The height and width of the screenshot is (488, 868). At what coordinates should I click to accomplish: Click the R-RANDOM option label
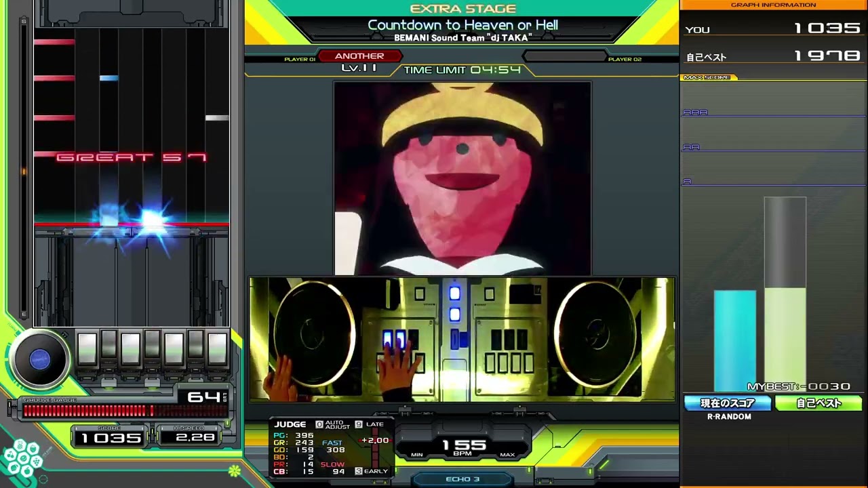(729, 417)
